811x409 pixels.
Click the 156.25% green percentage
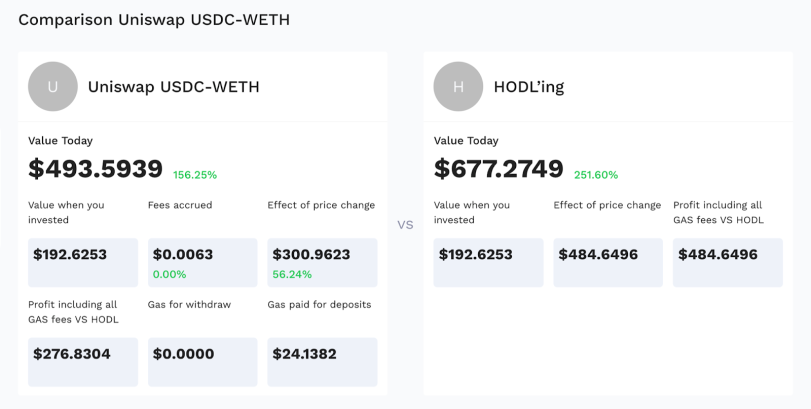195,175
